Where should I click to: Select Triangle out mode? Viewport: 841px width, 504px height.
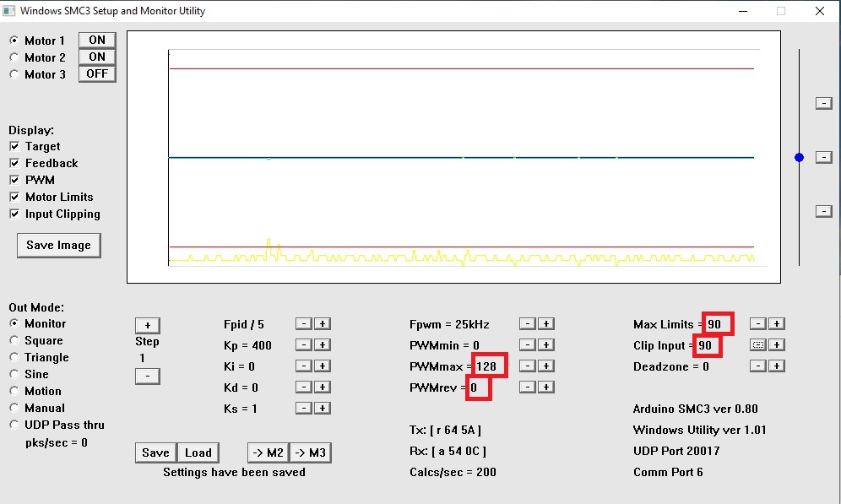click(x=14, y=357)
